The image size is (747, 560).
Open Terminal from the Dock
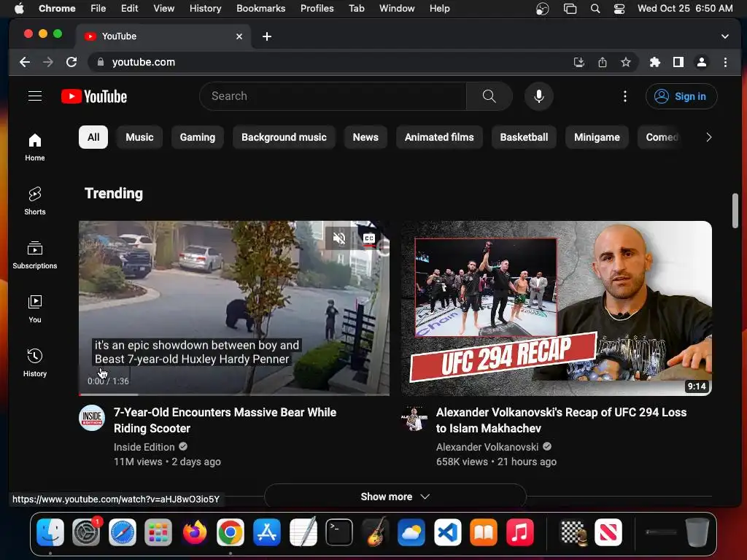(339, 532)
